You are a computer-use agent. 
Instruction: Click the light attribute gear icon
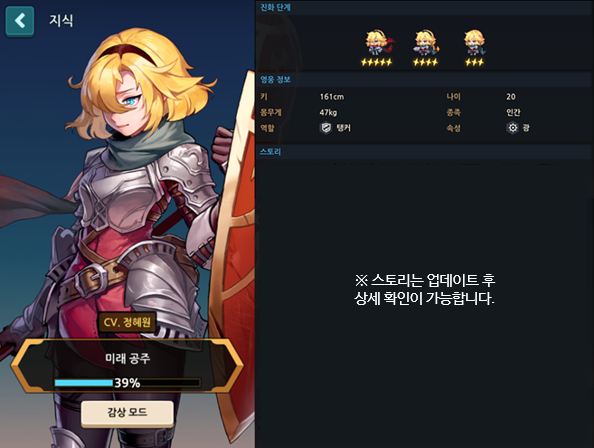pyautogui.click(x=512, y=128)
